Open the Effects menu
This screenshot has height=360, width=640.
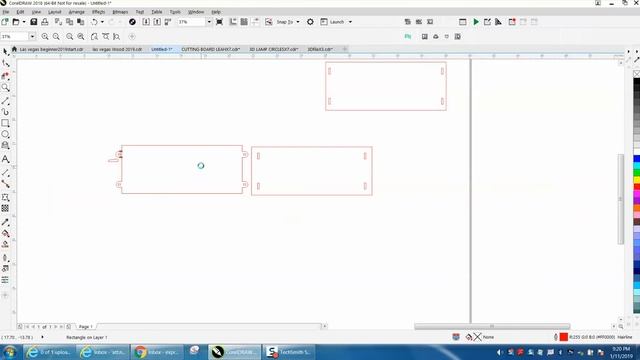[98, 12]
